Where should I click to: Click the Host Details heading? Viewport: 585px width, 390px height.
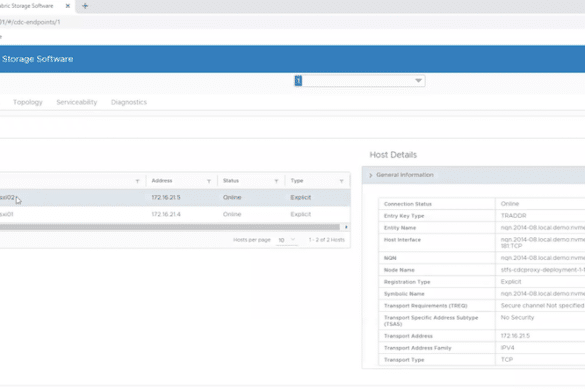click(x=393, y=155)
